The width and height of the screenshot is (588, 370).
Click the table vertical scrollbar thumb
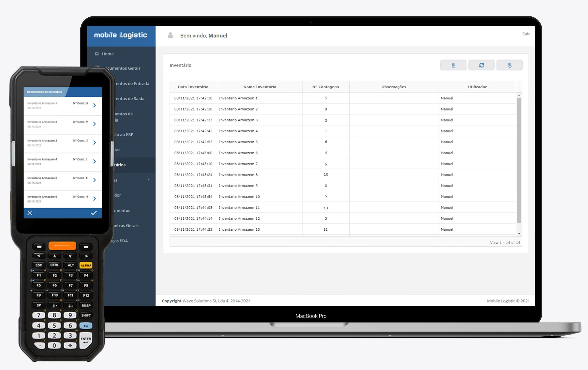(x=519, y=160)
